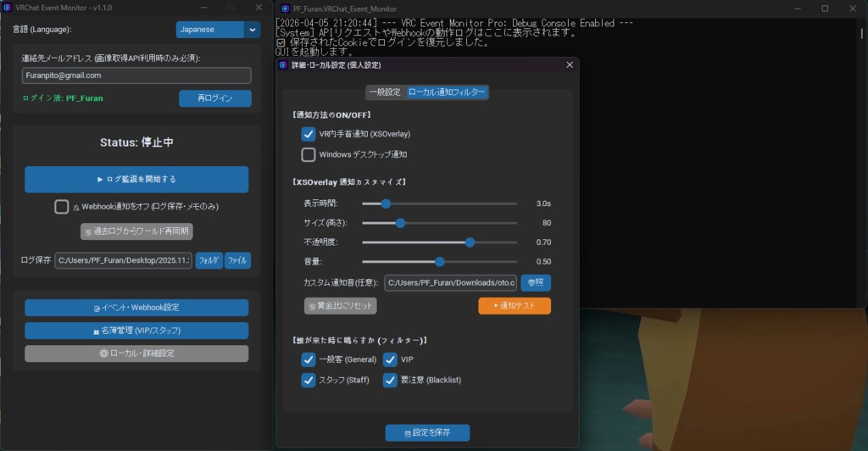Click the ログイン済: PF_Furan status text

pyautogui.click(x=63, y=98)
